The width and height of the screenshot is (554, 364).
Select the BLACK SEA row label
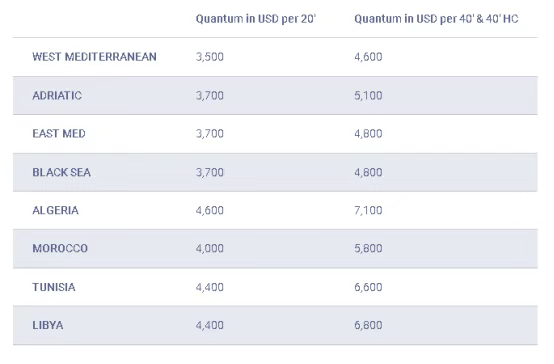click(x=61, y=172)
